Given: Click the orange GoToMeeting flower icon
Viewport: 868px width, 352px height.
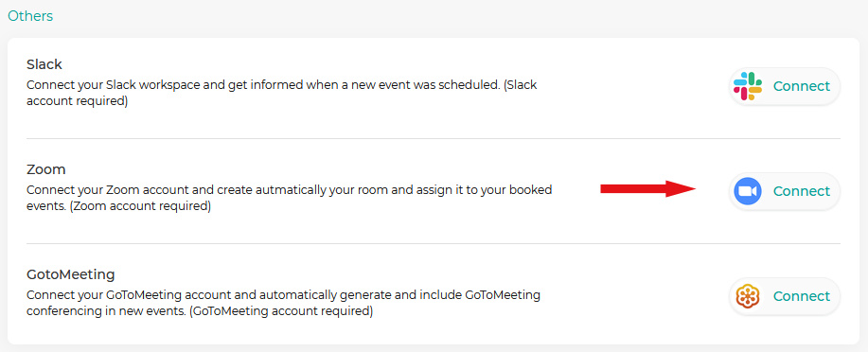Looking at the screenshot, I should click(748, 296).
